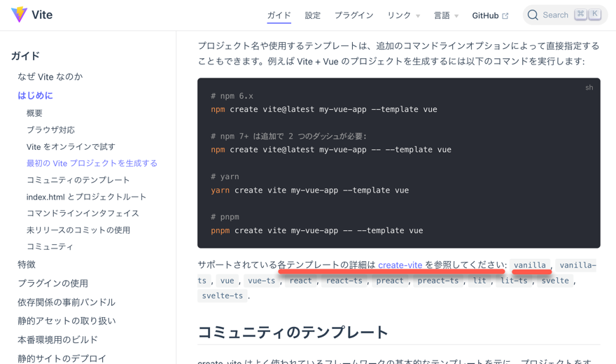Viewport: 616px width, 364px height.
Task: Open the プラグイン nav tab
Action: (x=353, y=15)
